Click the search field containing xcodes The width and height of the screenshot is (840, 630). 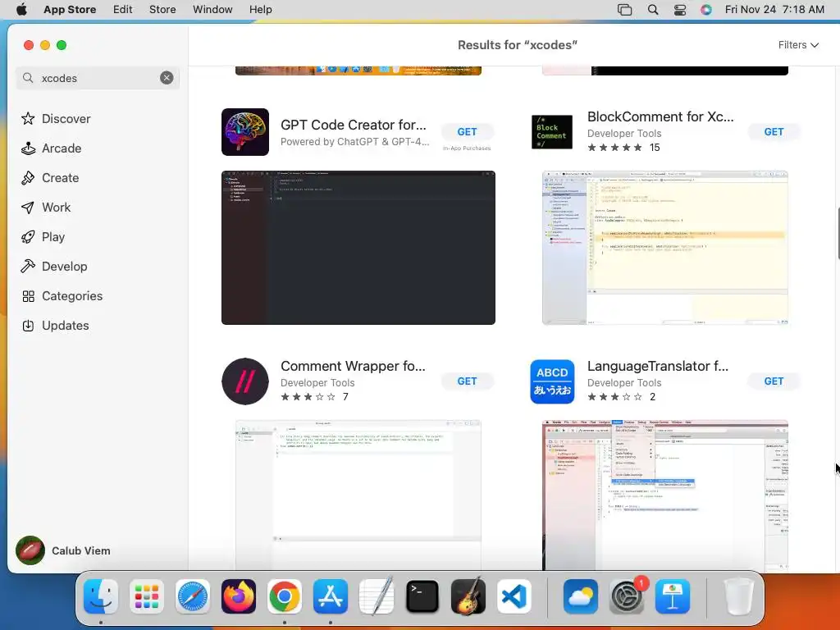[98, 78]
